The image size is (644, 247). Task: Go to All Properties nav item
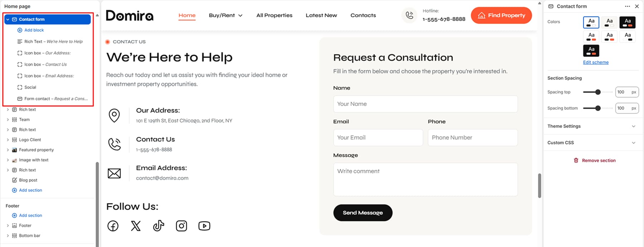pos(274,15)
